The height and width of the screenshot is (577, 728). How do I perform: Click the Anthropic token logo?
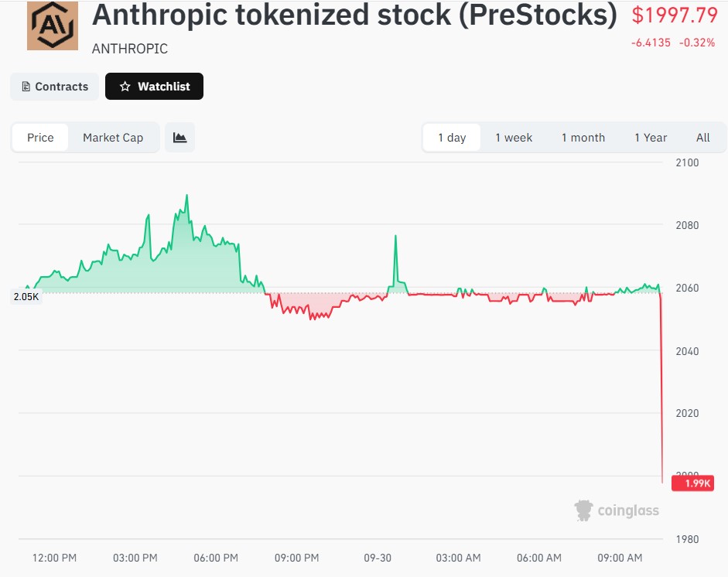[53, 25]
